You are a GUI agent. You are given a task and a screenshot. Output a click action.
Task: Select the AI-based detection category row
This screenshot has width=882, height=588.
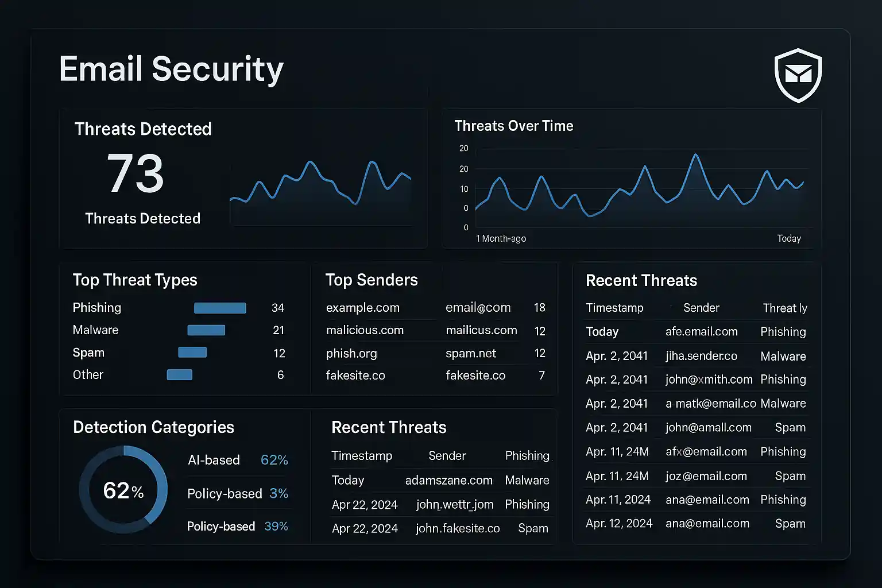(238, 460)
